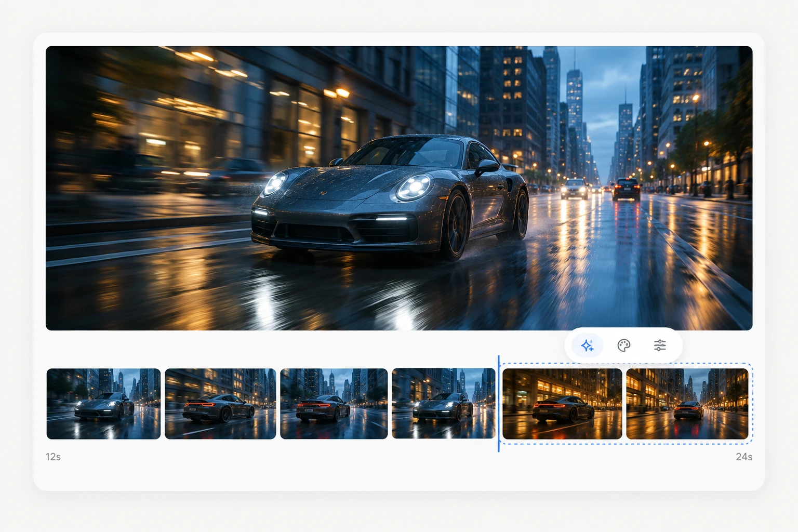Click the 24s timeline end label
Viewport: 798px width, 532px height.
(744, 457)
